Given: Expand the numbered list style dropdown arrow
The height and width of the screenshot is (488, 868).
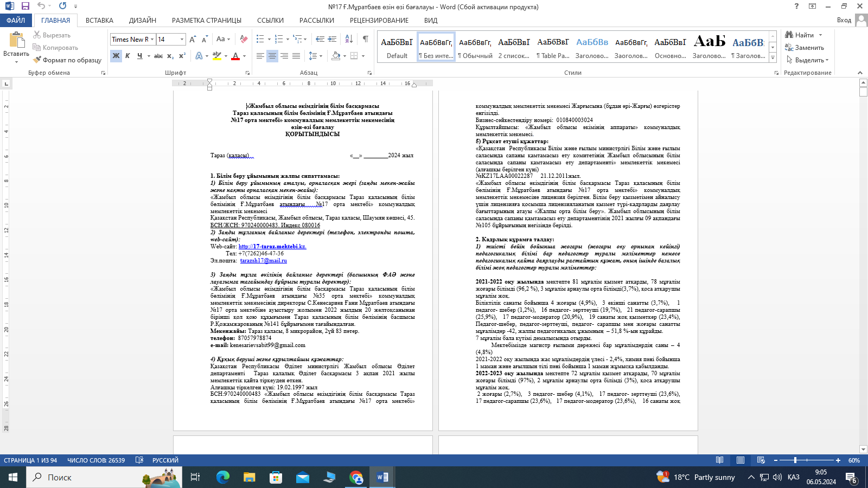Looking at the screenshot, I should 288,39.
